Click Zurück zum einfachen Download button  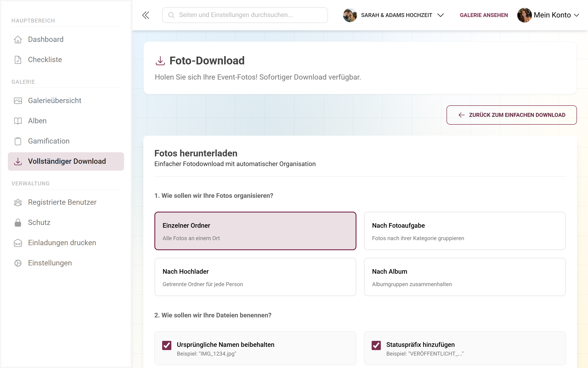tap(512, 115)
